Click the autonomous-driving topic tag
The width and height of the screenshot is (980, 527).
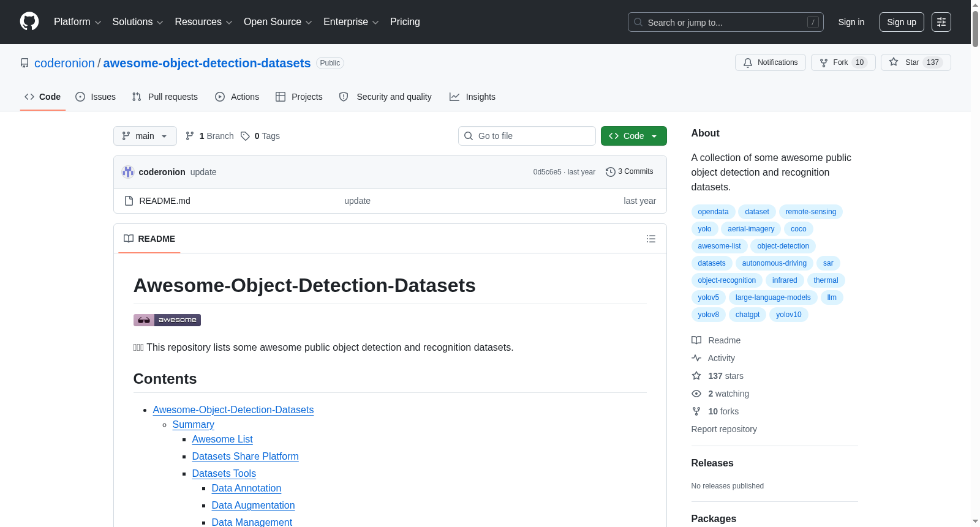(774, 263)
